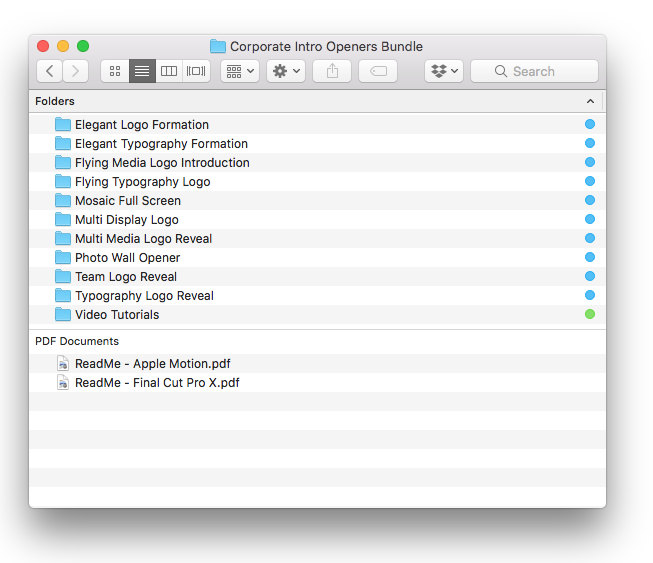Select the Team Logo Reveal name
Viewport: 653px width, 563px height.
coord(126,277)
